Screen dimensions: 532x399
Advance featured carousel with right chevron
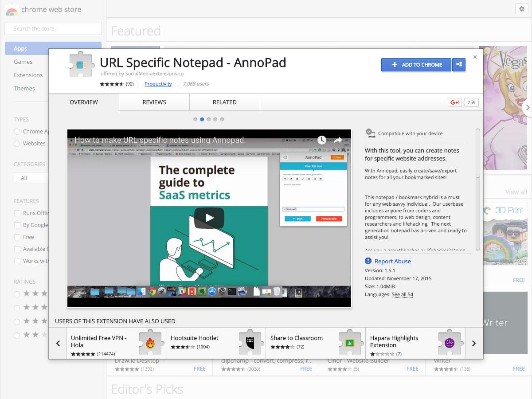(527, 107)
